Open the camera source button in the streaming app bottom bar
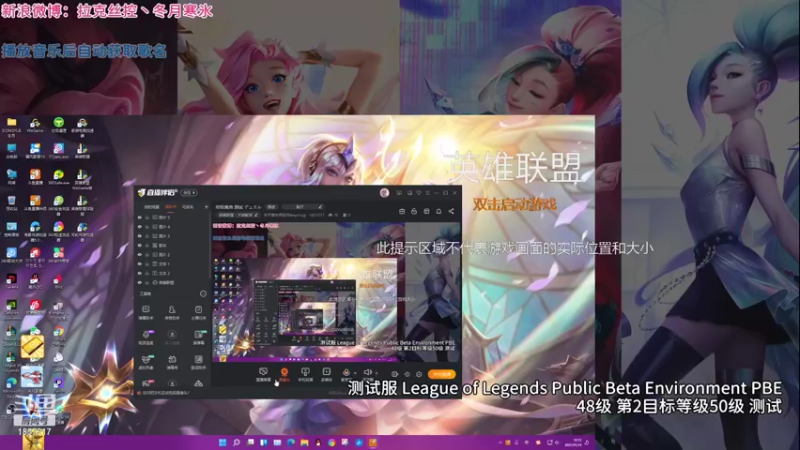This screenshot has width=800, height=450. 284,372
